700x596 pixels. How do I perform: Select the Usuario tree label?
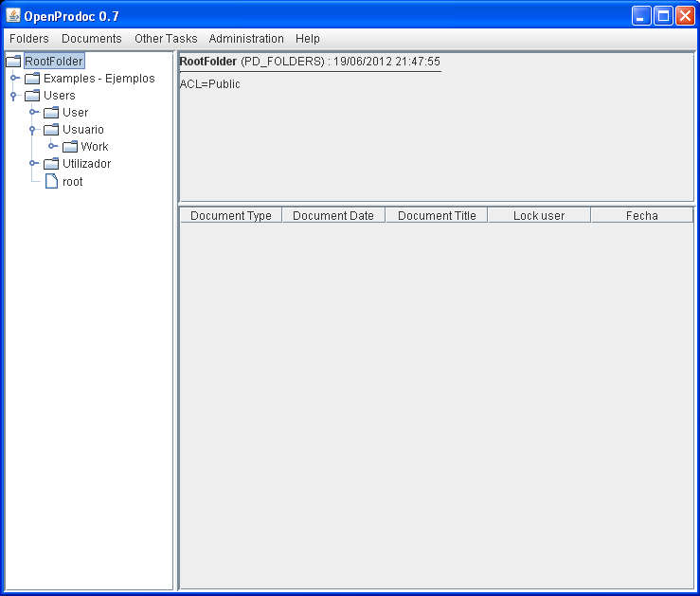click(83, 130)
